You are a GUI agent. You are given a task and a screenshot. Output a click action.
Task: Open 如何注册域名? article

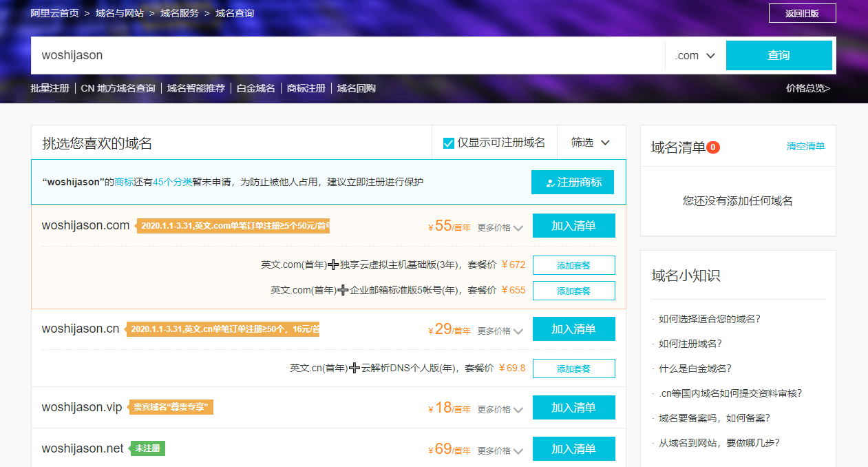(x=690, y=344)
